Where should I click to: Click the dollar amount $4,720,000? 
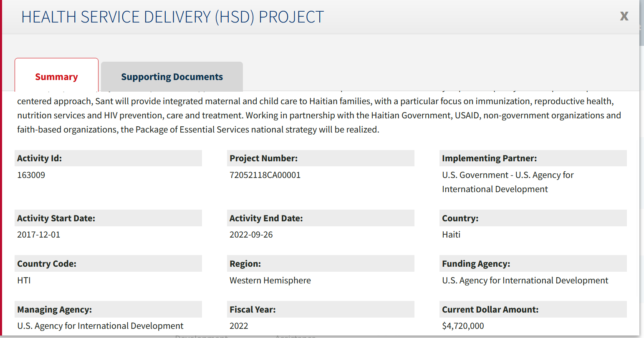[463, 326]
